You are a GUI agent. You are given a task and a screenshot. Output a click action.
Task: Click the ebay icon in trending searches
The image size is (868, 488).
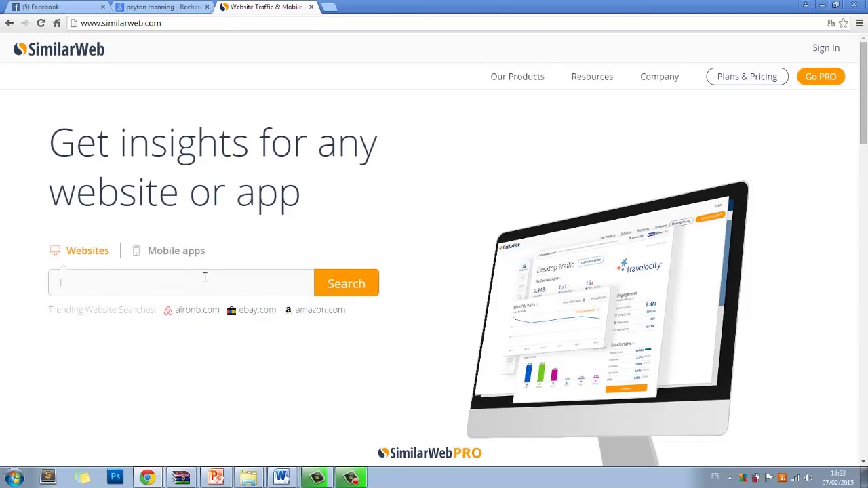tap(231, 310)
